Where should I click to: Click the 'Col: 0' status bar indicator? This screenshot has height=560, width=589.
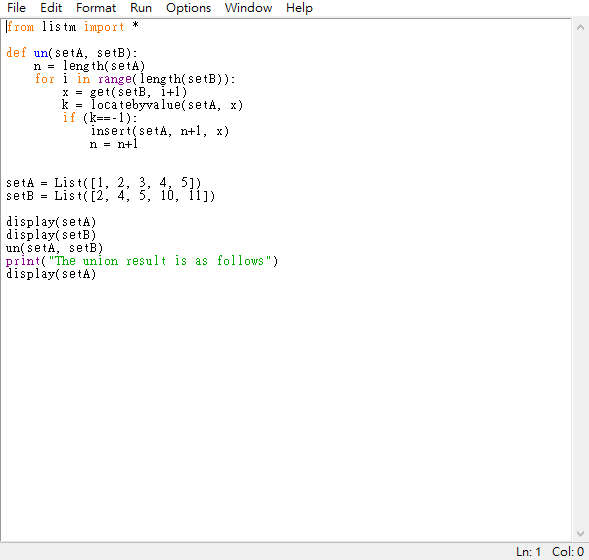tap(568, 552)
